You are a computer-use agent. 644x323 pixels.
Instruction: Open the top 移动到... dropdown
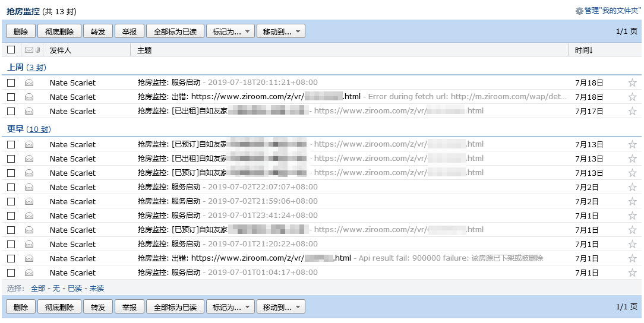281,31
